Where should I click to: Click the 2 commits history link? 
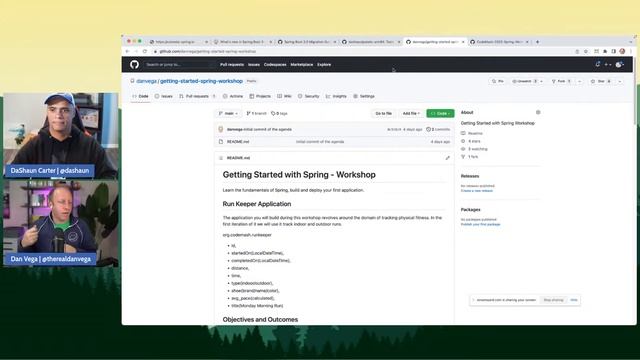pos(438,129)
